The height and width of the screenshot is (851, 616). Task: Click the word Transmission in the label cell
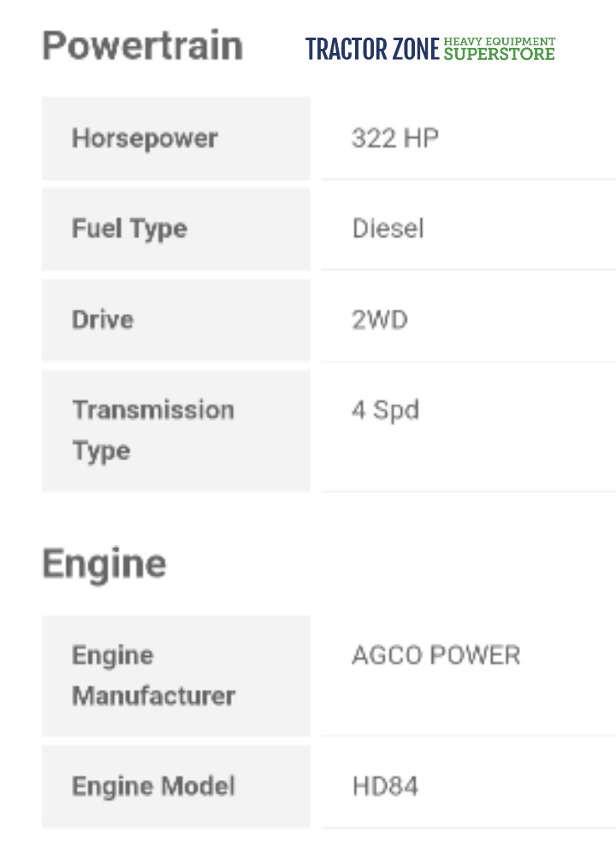click(x=153, y=410)
